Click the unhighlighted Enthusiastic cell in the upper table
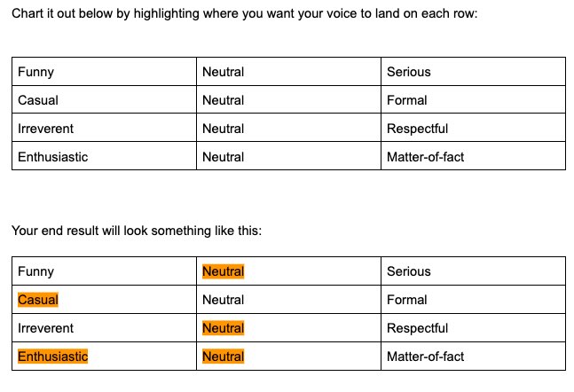The width and height of the screenshot is (574, 392). [52, 157]
